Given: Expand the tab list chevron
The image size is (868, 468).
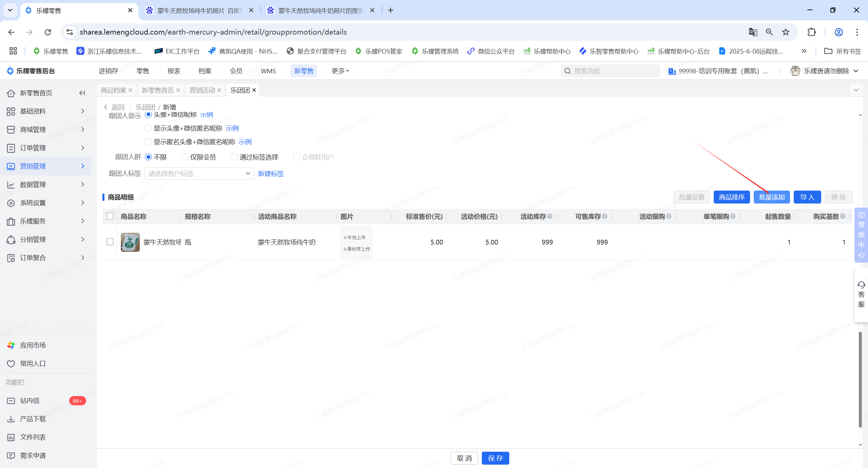Looking at the screenshot, I should 856,90.
